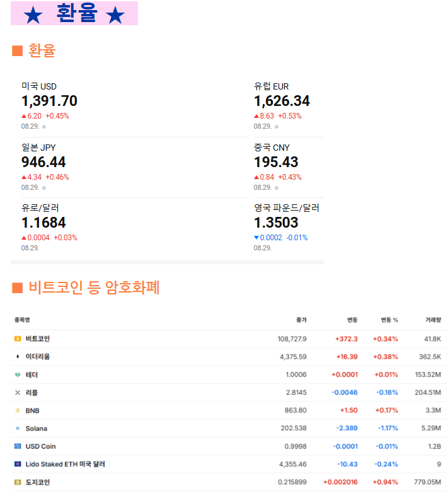Click the 변동 % column header
Screen dimensions: 448x495
click(389, 320)
